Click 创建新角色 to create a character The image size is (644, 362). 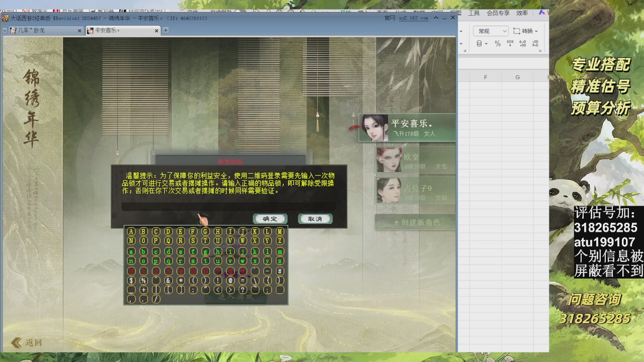point(416,222)
